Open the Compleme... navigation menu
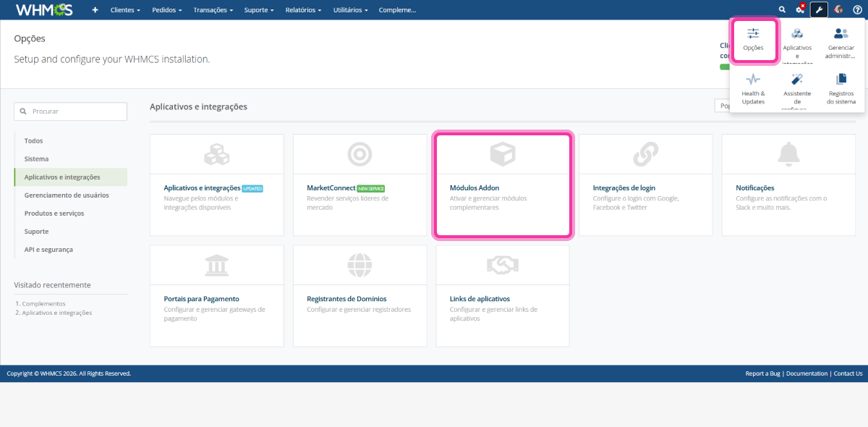 [397, 10]
